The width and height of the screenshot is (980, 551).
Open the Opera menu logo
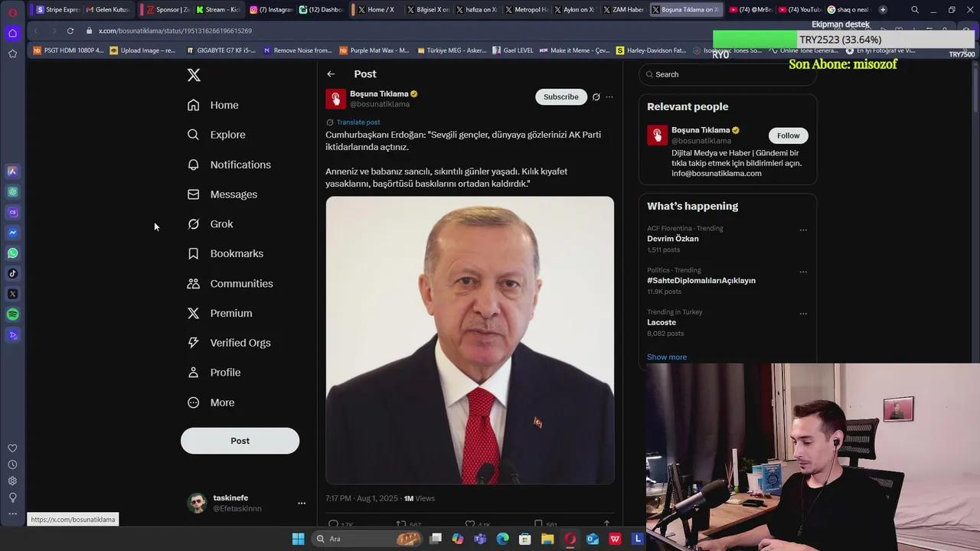coord(12,12)
